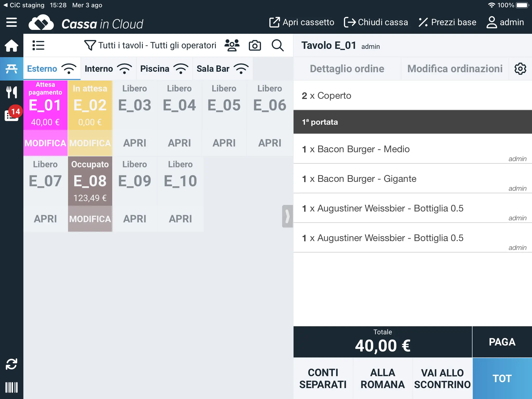Click the camera icon in tables toolbar
Viewport: 532px width, 399px height.
pyautogui.click(x=255, y=45)
